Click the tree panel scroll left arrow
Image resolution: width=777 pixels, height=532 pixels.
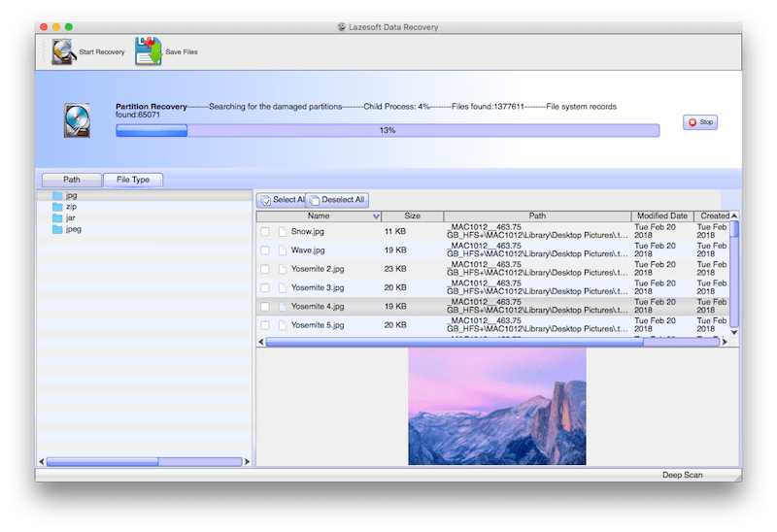point(42,462)
